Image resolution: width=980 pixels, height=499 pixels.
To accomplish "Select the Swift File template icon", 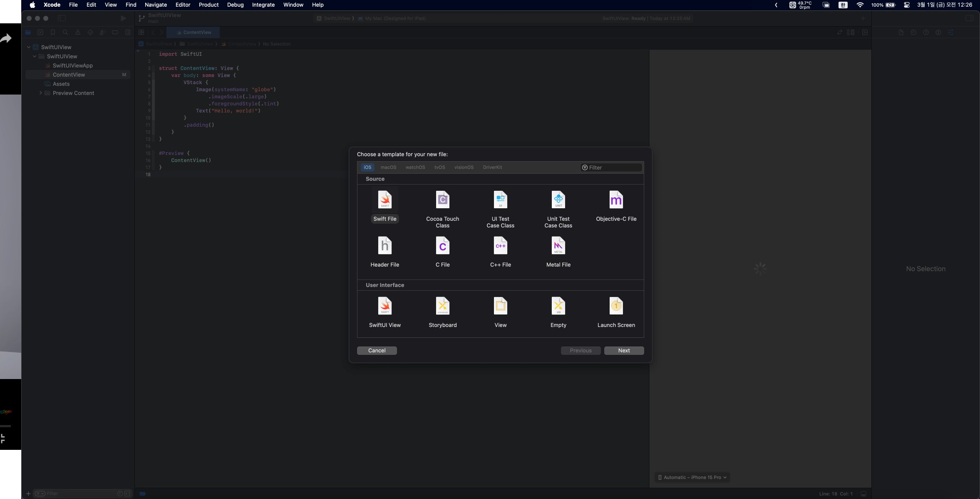I will click(385, 200).
